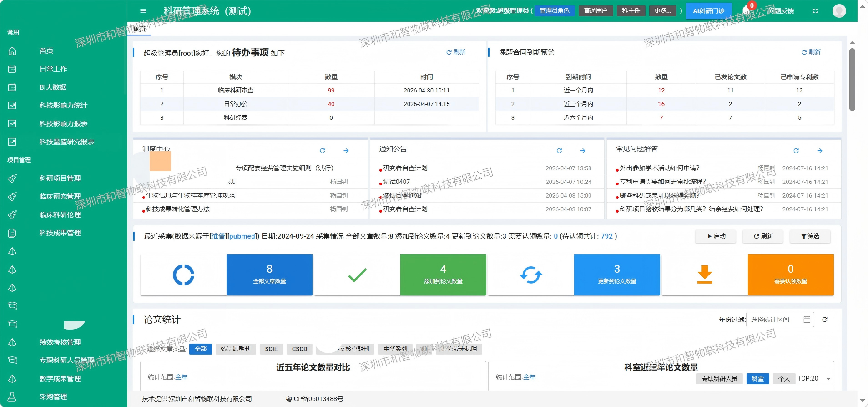Viewport: 868px width, 407px height.
Task: Click the orange 需要认领数量 tile
Action: coord(791,275)
